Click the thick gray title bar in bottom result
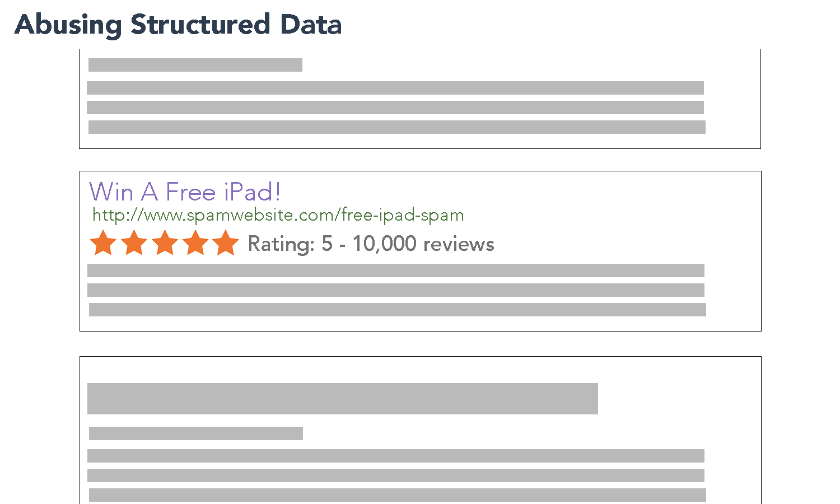 click(343, 399)
